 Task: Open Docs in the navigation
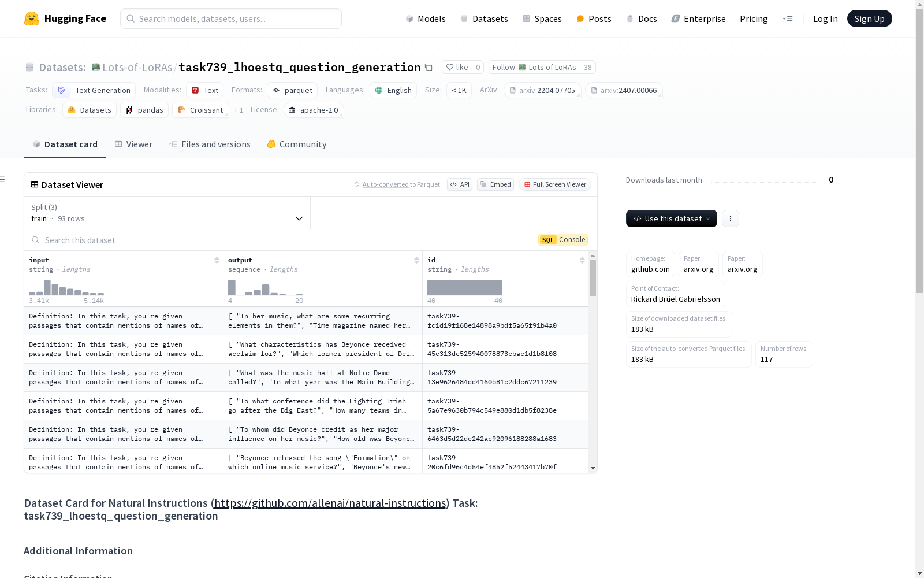(x=642, y=18)
